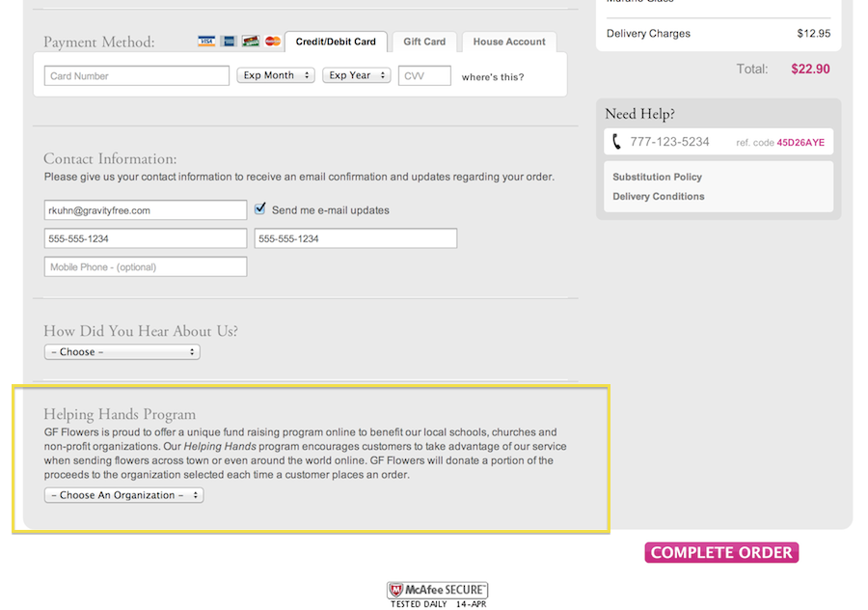Click into the Card Number field
868x610 pixels.
click(x=136, y=75)
